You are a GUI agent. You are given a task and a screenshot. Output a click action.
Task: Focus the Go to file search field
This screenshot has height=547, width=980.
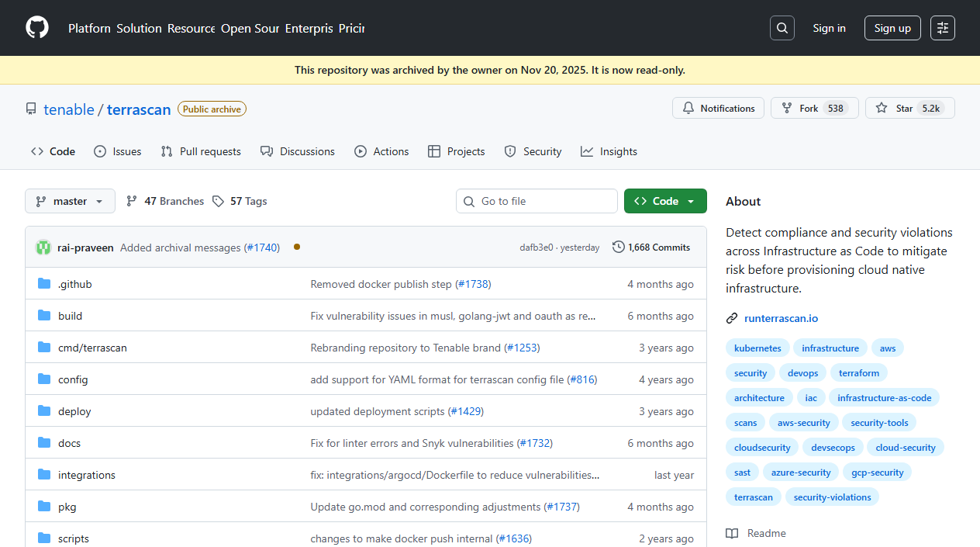[x=537, y=201]
